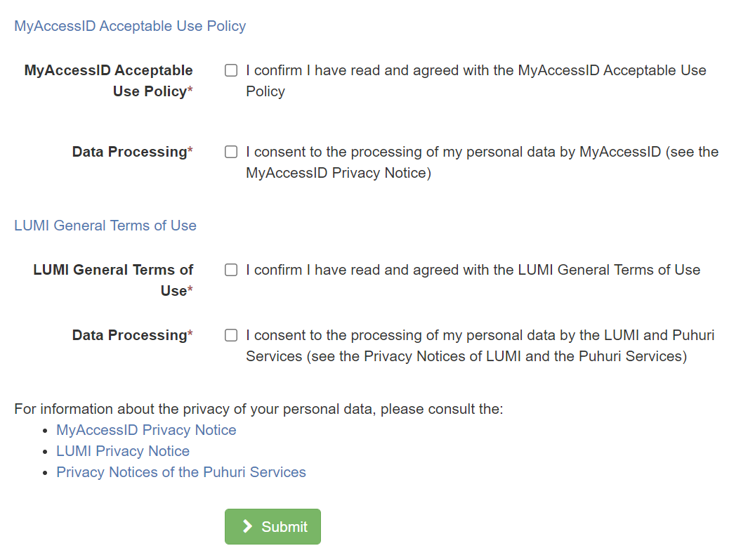Check the MyAccessID Acceptable Use Policy confirmation box
The height and width of the screenshot is (560, 748).
[231, 70]
